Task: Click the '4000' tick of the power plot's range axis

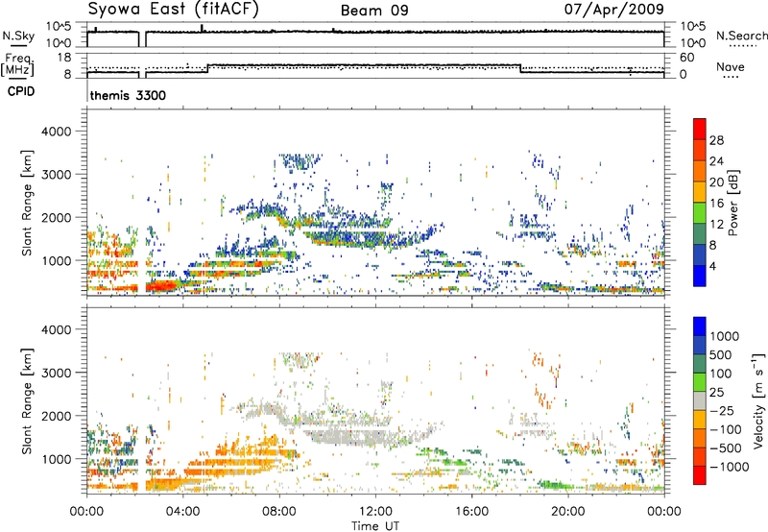Action: coord(56,132)
